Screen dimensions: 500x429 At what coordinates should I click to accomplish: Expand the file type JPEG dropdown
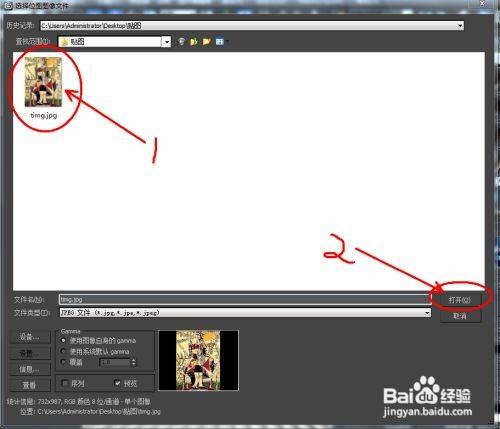pyautogui.click(x=427, y=313)
